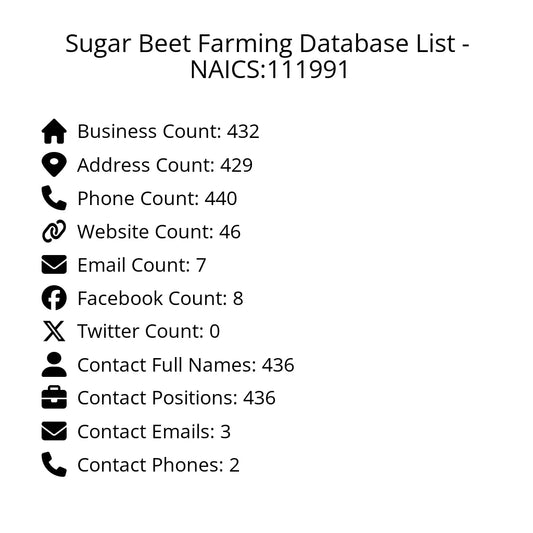Image resolution: width=533 pixels, height=533 pixels.
Task: Click the X Twitter logo icon
Action: point(54,331)
